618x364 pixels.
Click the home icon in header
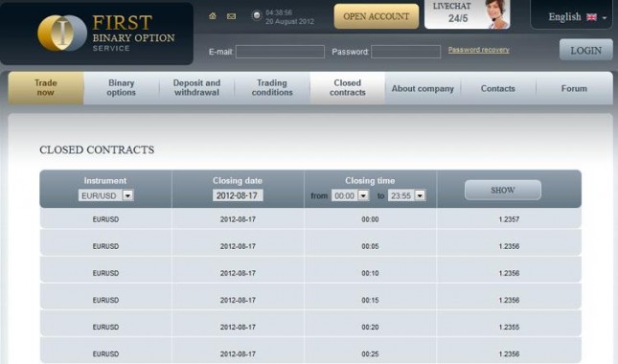coord(213,16)
